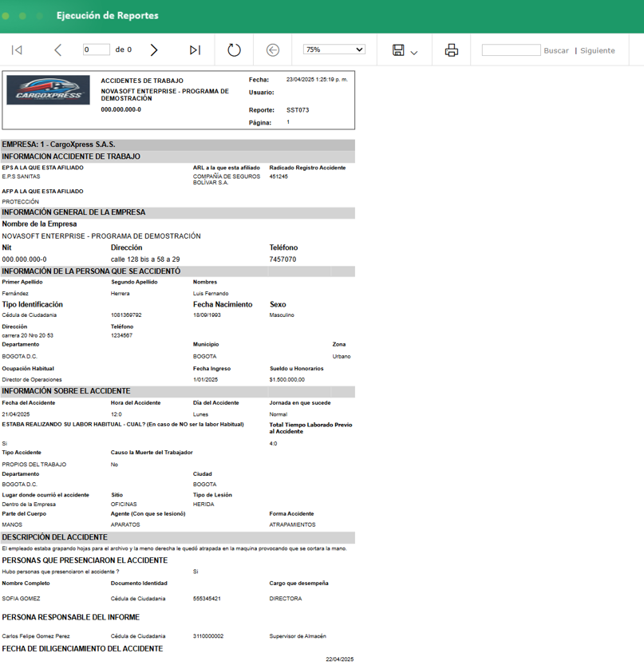Click the save/export diskette icon
Viewport: 644px width, 669px height.
(398, 50)
